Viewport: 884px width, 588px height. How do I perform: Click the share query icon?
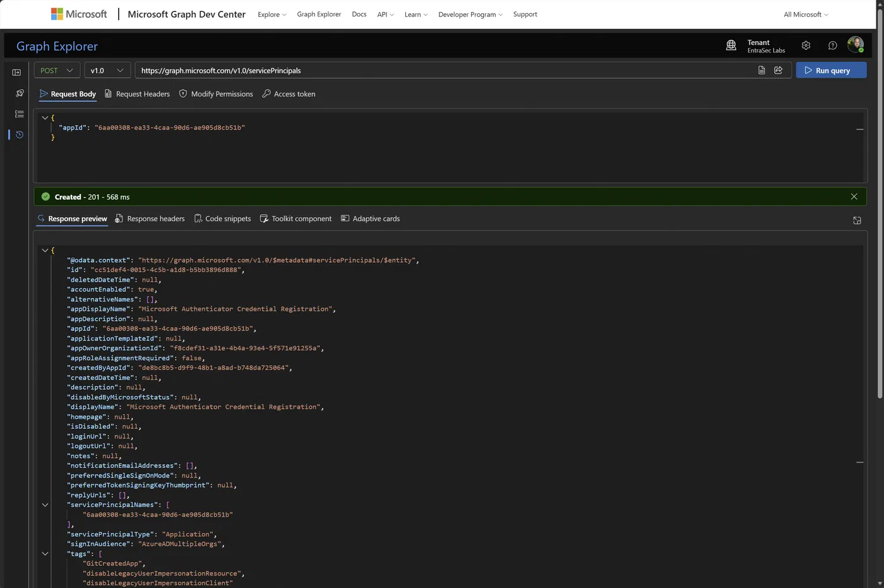(x=779, y=70)
